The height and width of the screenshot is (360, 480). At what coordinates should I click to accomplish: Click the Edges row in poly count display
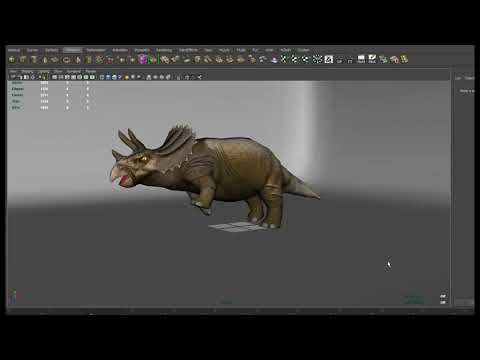coord(50,89)
